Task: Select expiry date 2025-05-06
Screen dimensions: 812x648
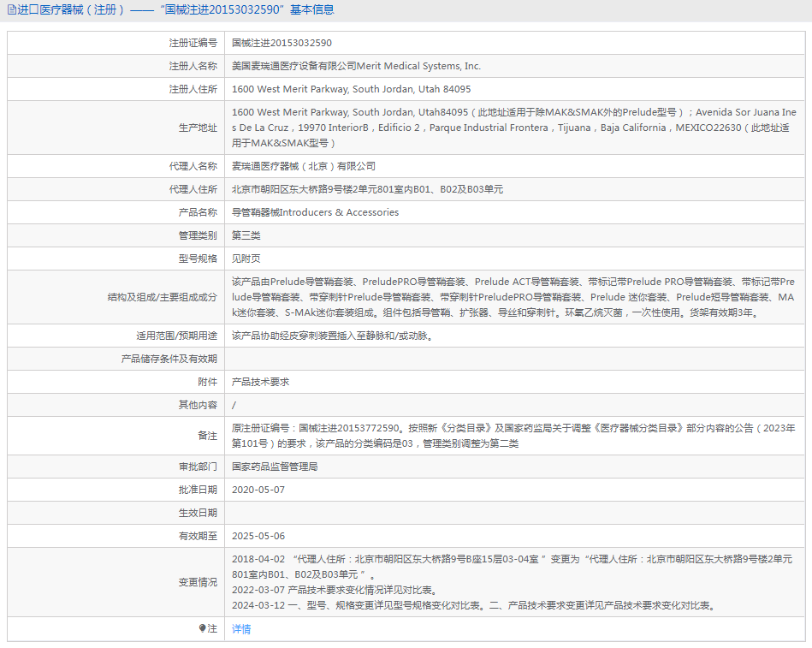Action: point(258,536)
